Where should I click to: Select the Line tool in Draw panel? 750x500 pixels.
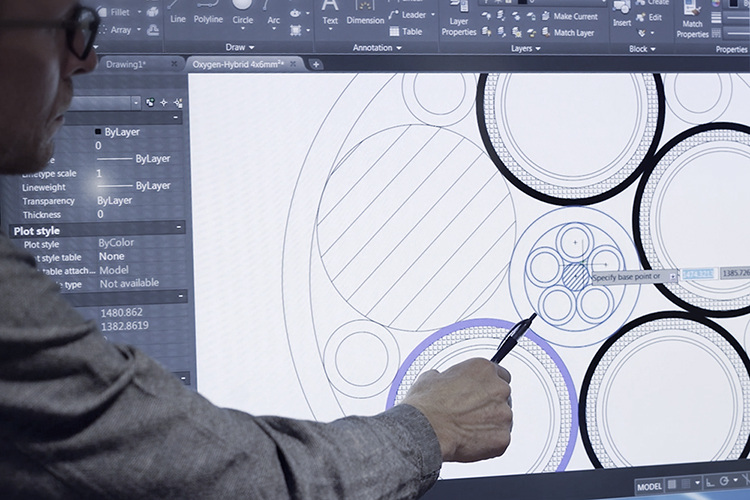click(178, 14)
